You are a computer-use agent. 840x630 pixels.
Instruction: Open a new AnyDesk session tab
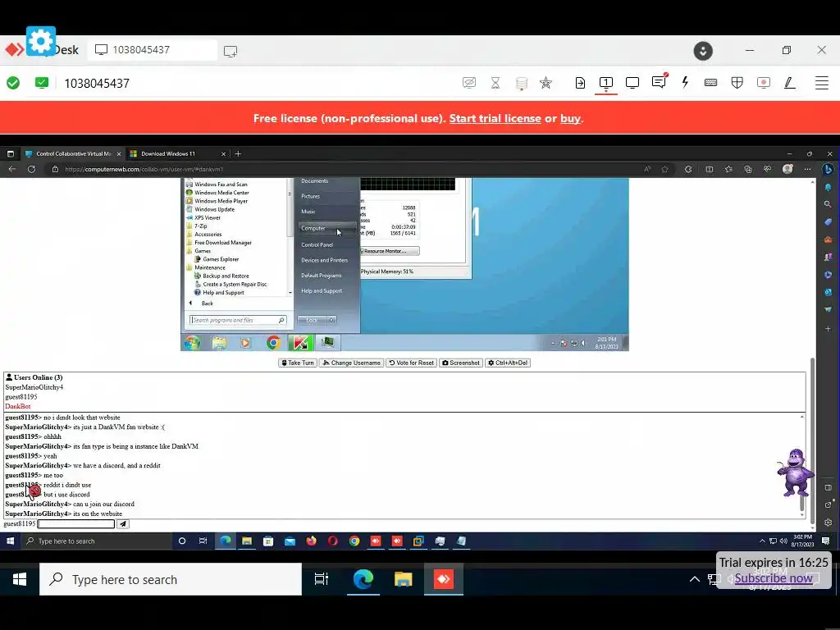coord(231,51)
